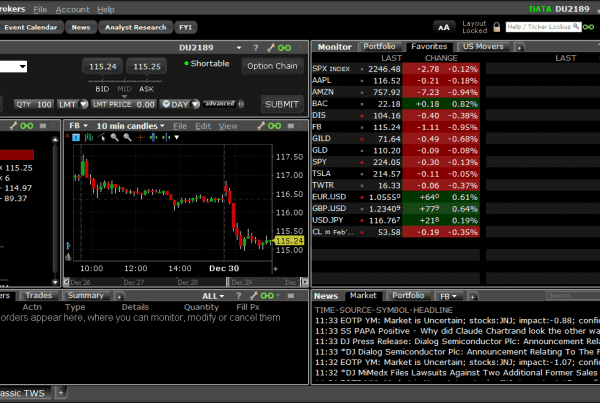
Task: Click ask price 115.25 button
Action: [x=147, y=67]
